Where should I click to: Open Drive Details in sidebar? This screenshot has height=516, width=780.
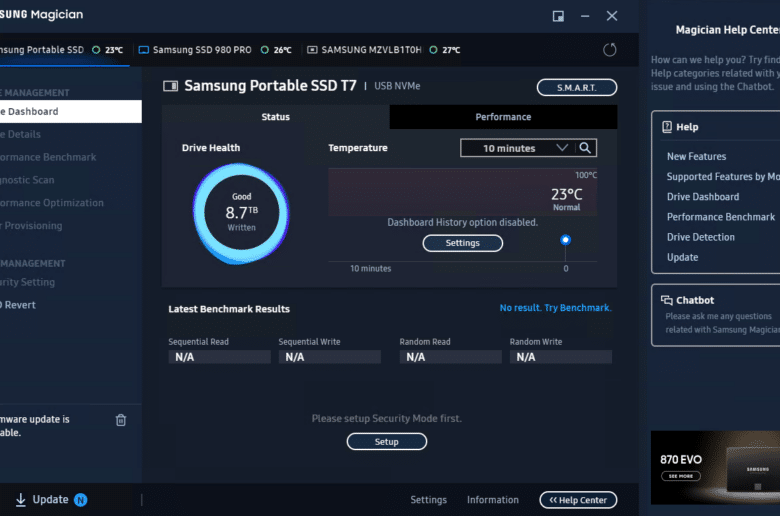click(71, 134)
